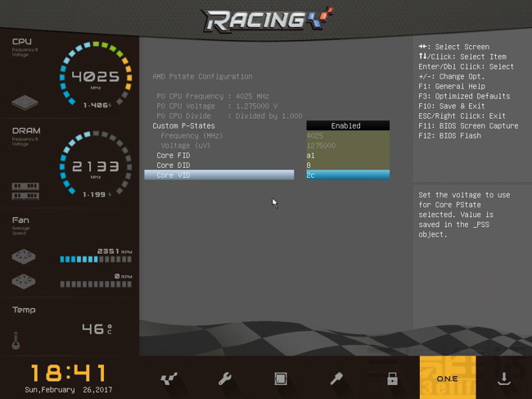Image resolution: width=532 pixels, height=399 pixels.
Task: Select the Core DID label
Action: pyautogui.click(x=173, y=165)
